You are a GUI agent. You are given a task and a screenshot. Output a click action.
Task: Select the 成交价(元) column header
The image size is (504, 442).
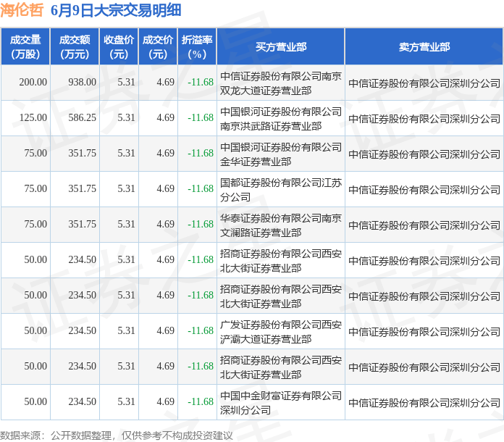pos(158,47)
